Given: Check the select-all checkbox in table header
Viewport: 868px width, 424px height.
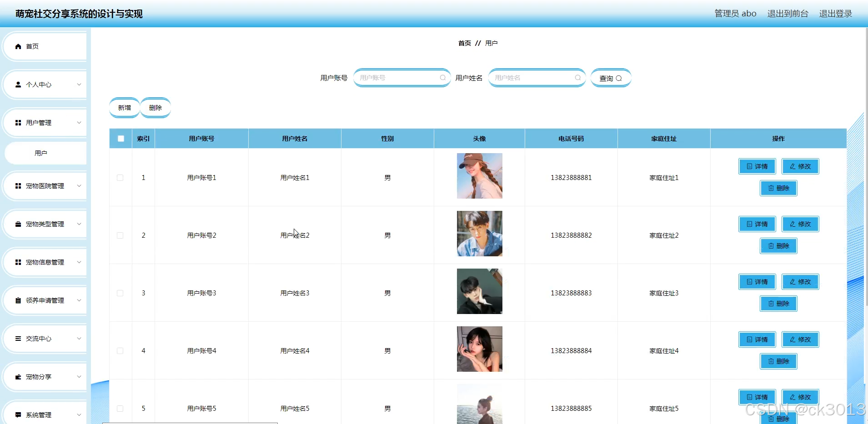Looking at the screenshot, I should click(x=120, y=138).
